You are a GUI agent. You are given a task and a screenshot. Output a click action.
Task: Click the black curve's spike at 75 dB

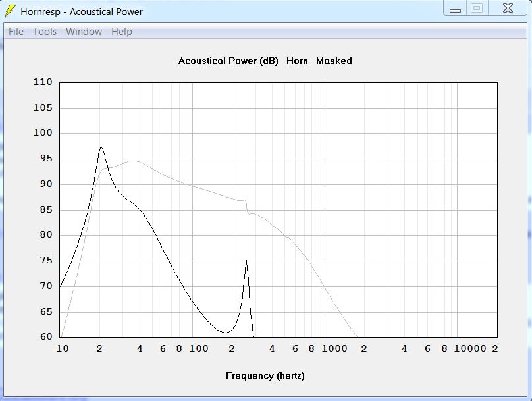coord(246,261)
